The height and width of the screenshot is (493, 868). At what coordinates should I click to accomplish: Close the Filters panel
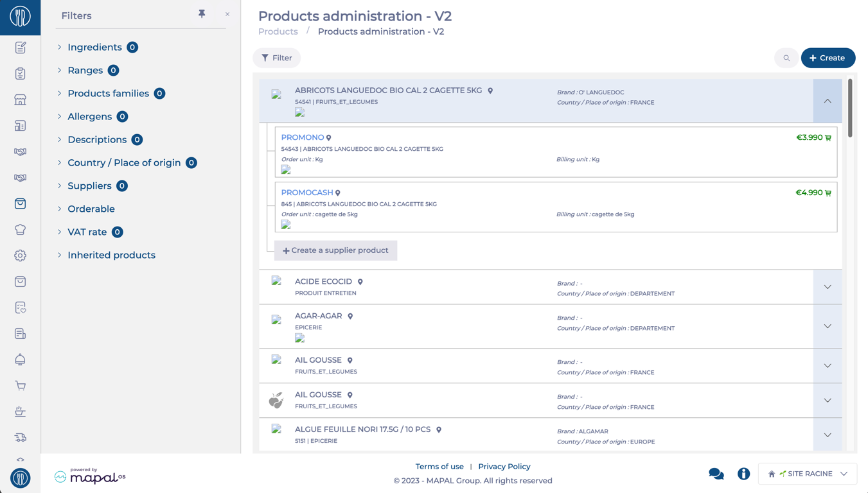click(x=227, y=14)
